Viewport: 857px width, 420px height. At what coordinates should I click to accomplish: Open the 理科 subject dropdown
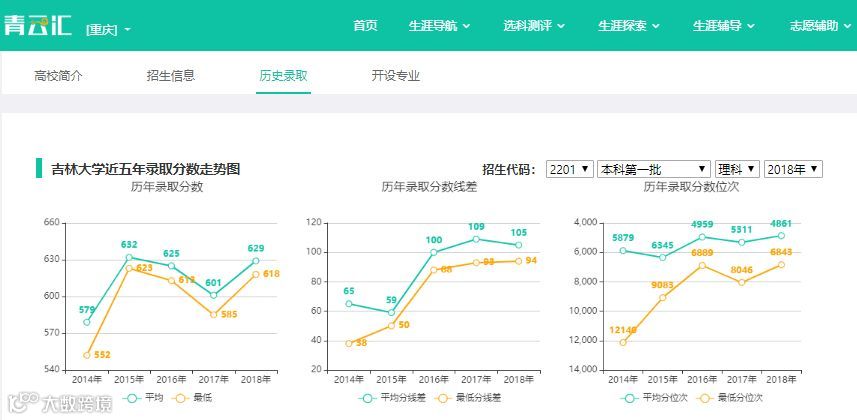(737, 169)
